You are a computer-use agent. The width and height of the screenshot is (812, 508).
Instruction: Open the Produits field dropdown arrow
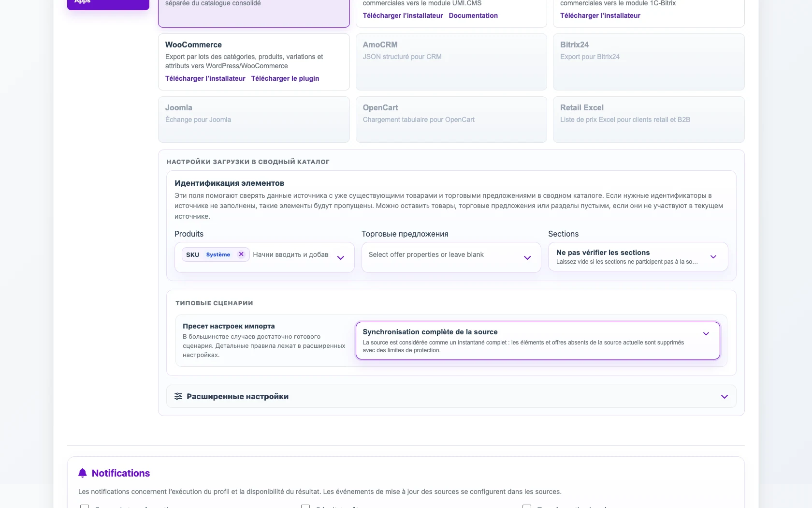[x=341, y=258]
